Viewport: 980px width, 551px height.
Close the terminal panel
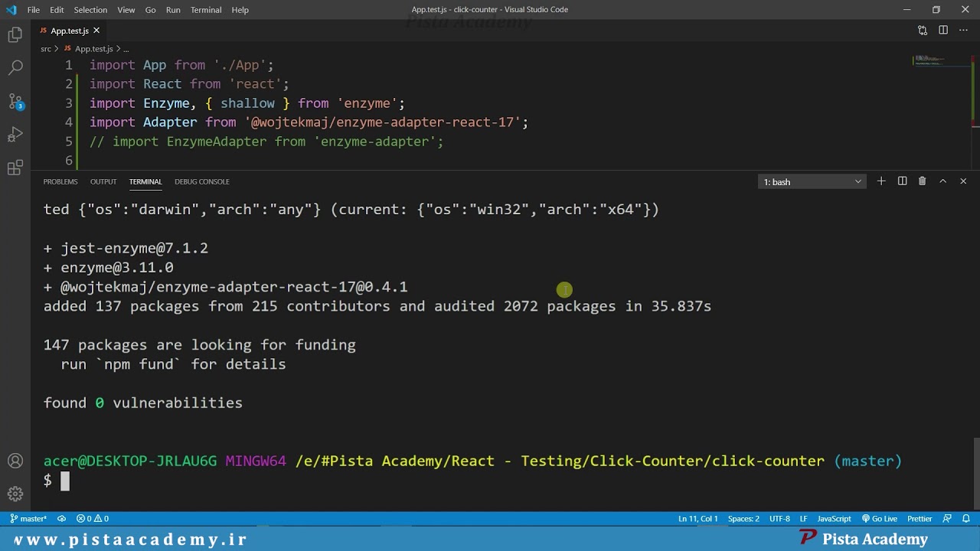[x=963, y=181]
